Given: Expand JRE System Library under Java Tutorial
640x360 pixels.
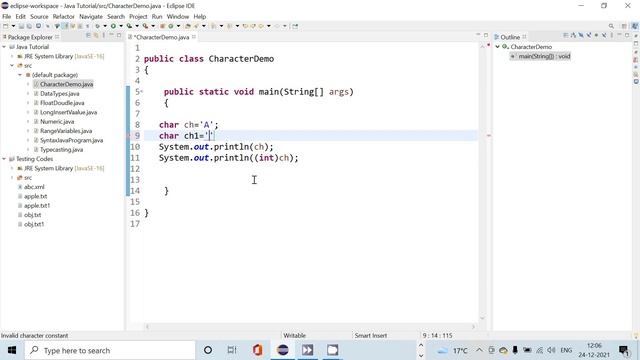Looking at the screenshot, I should pyautogui.click(x=12, y=56).
